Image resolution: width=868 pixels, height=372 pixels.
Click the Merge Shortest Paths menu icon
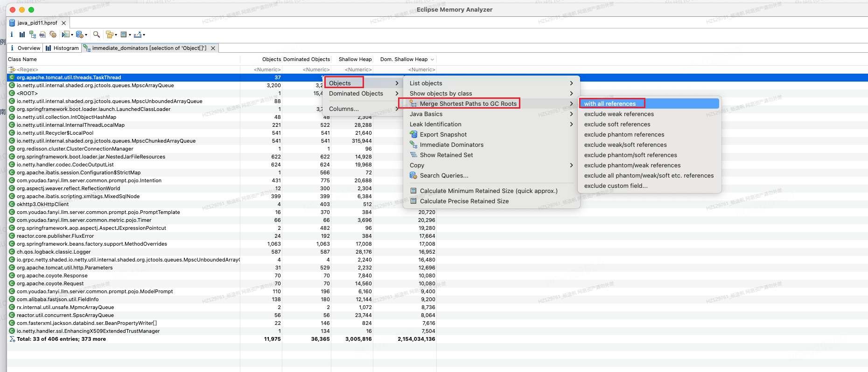(413, 103)
